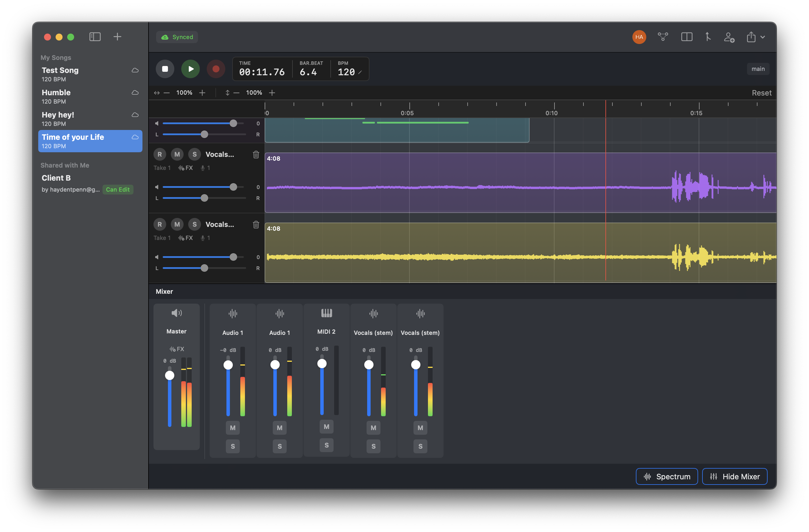809x532 pixels.
Task: Click the plus icon to add song
Action: (117, 37)
